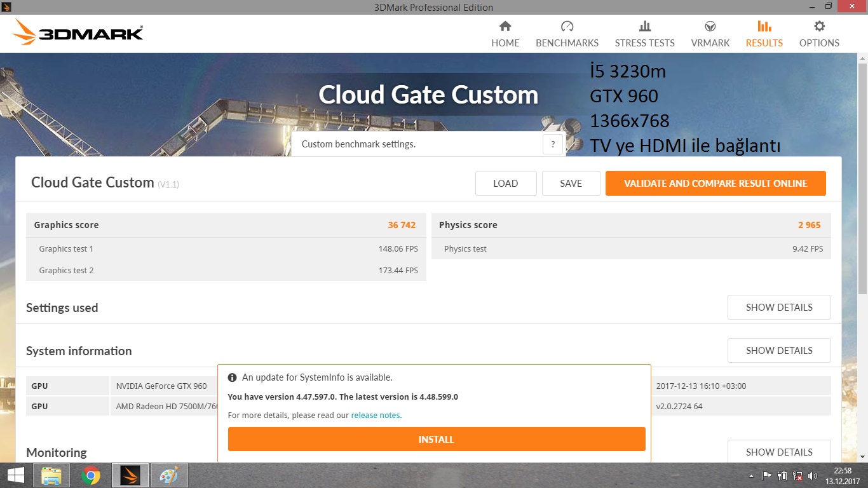This screenshot has height=488, width=868.
Task: Show details for Monitoring
Action: pos(779,452)
